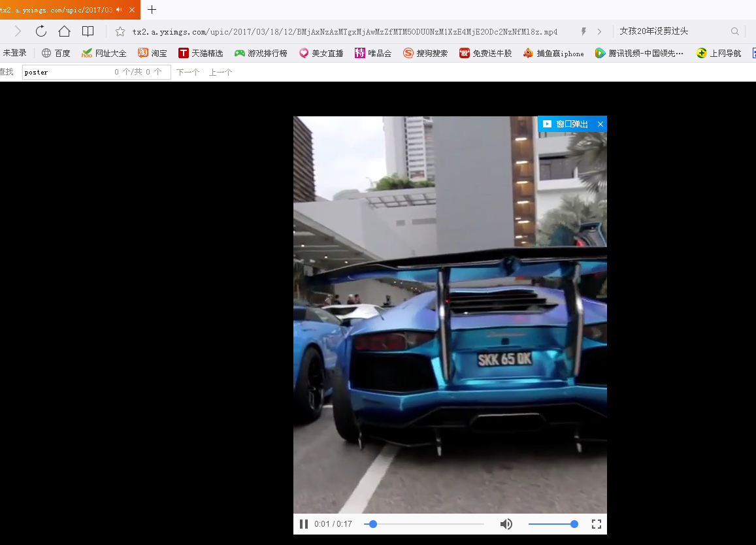The image size is (756, 545).
Task: Mute the tab via its speaker icon
Action: [119, 10]
